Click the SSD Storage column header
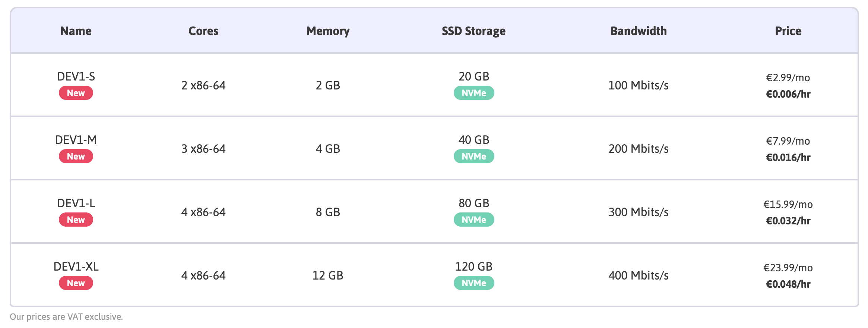This screenshot has height=328, width=868. [x=473, y=31]
